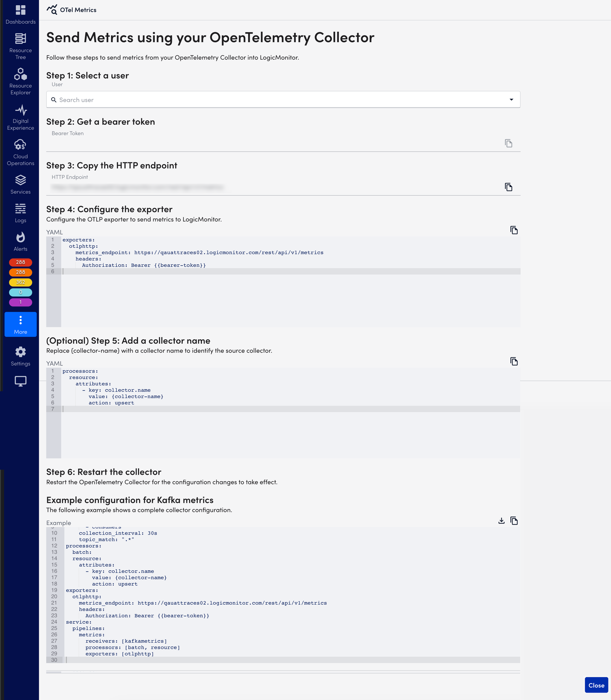611x700 pixels.
Task: Download the Kafka example configuration
Action: coord(501,521)
